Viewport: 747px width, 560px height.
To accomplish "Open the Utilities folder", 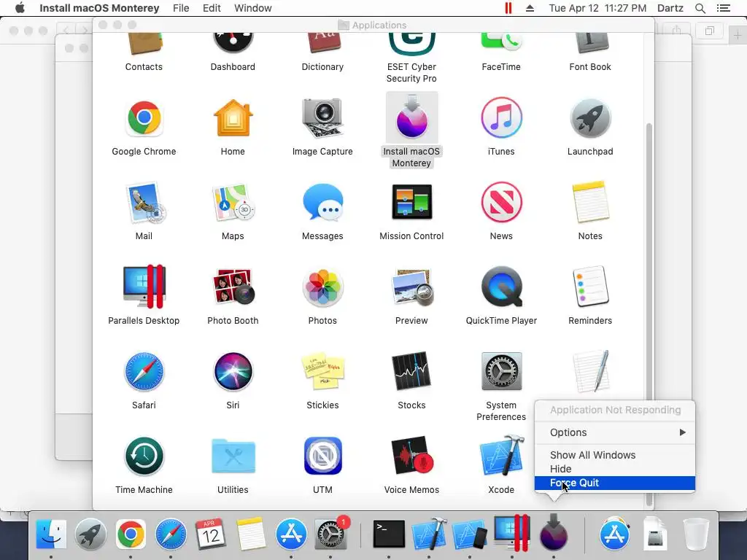I will (233, 456).
